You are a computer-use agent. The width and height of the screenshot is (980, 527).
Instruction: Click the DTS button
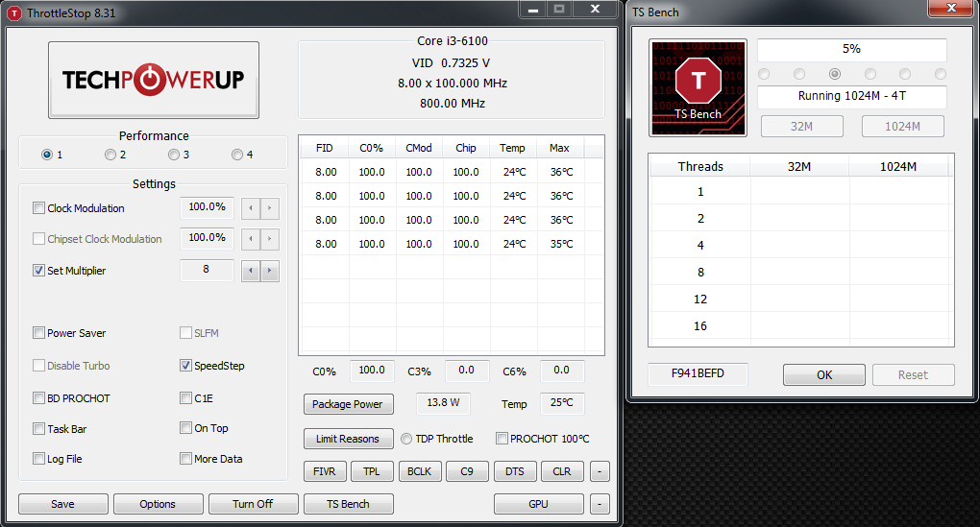[514, 471]
